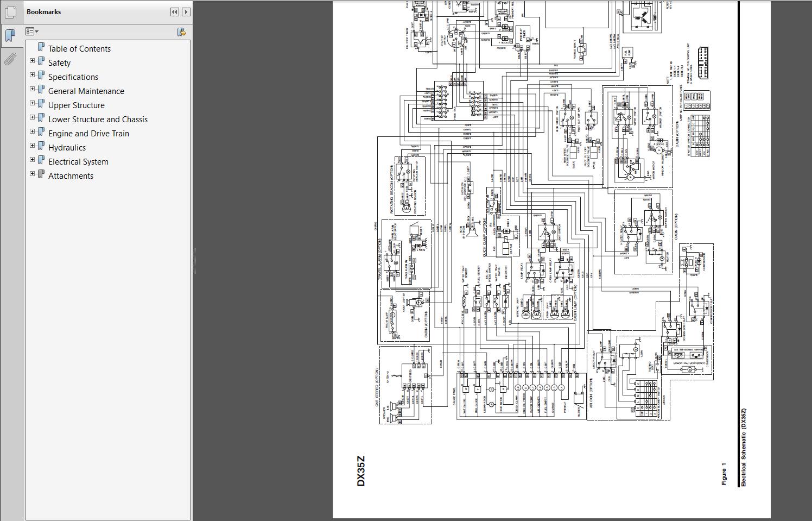Viewport: 812px width, 521px height.
Task: Open the General Maintenance bookmark label
Action: pyautogui.click(x=86, y=91)
